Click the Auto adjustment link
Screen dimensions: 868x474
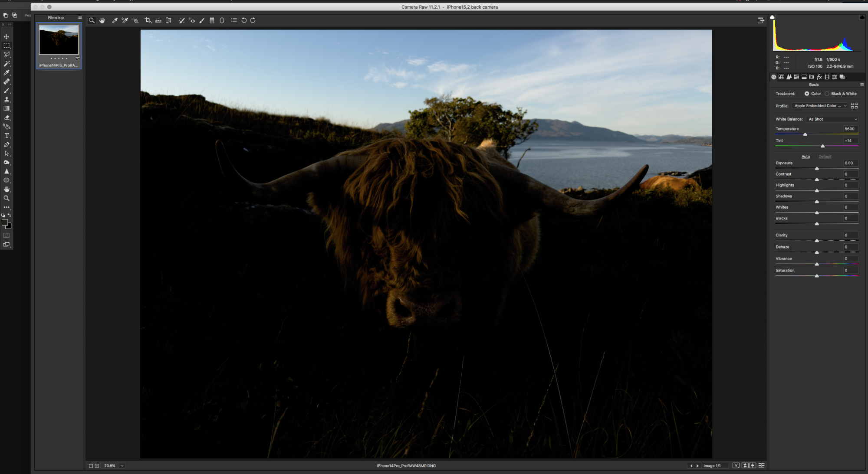point(806,157)
